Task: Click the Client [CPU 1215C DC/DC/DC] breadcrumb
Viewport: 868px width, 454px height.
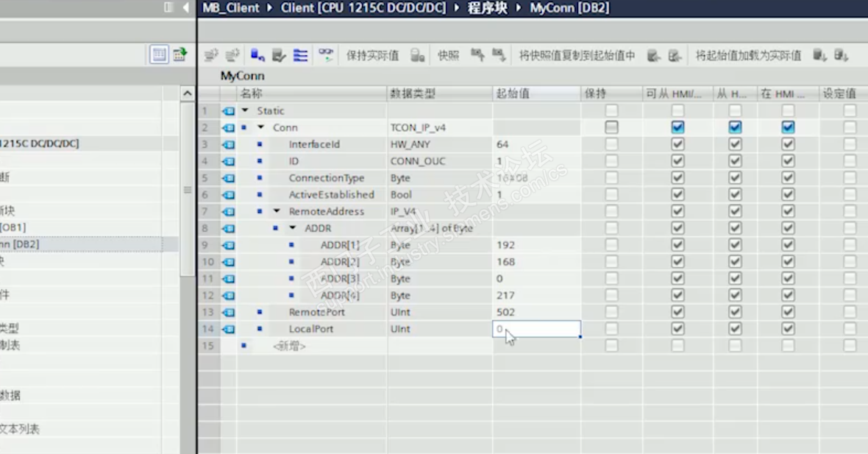Action: coord(363,8)
